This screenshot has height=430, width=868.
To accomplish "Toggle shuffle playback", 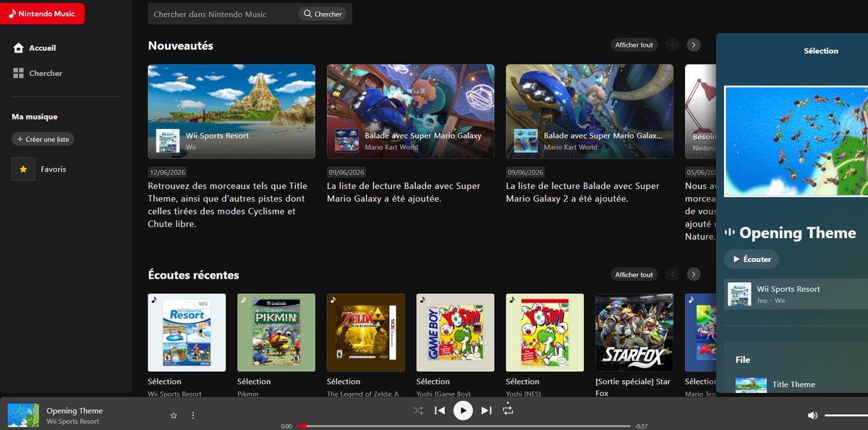I will click(x=418, y=410).
